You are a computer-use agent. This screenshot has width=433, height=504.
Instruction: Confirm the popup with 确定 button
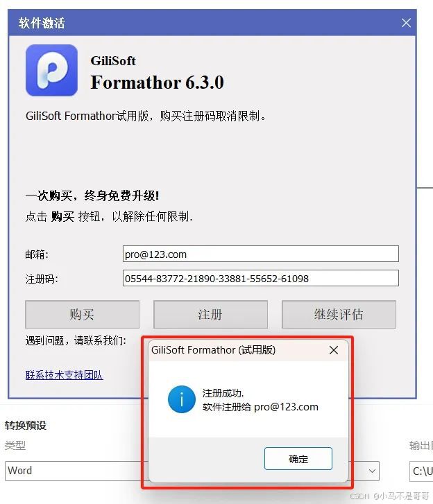tap(298, 459)
